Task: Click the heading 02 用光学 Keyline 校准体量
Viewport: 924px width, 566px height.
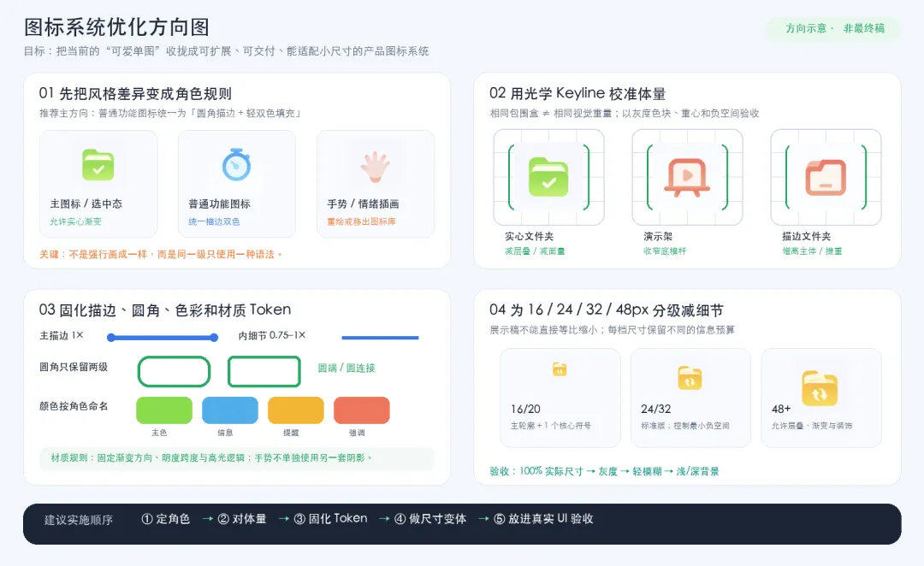Action: pyautogui.click(x=577, y=94)
